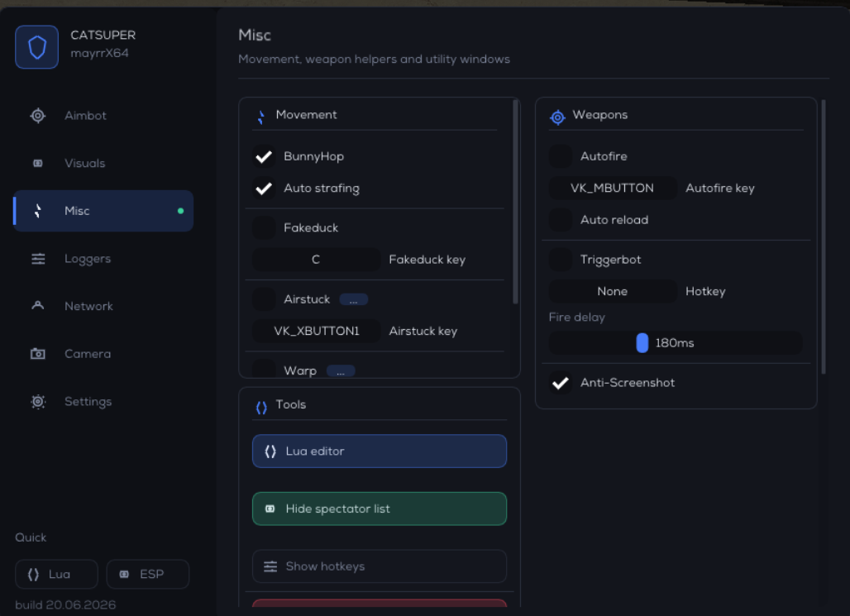850x616 pixels.
Task: Open the Quick ESP shortcut
Action: coord(148,575)
